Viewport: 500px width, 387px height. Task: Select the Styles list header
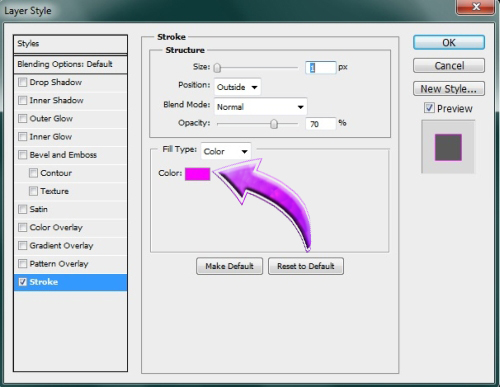coord(70,44)
